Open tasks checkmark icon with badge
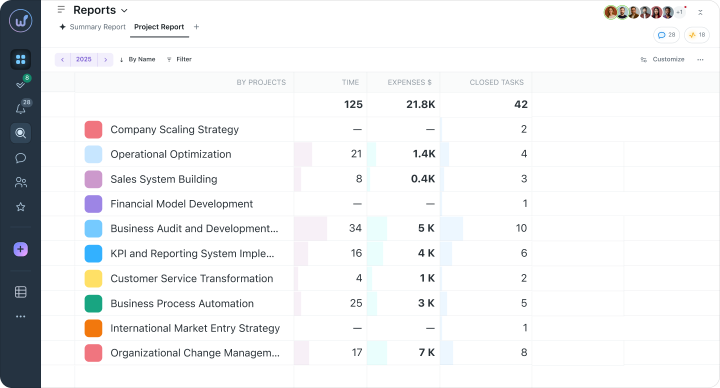The width and height of the screenshot is (720, 388). [21, 84]
